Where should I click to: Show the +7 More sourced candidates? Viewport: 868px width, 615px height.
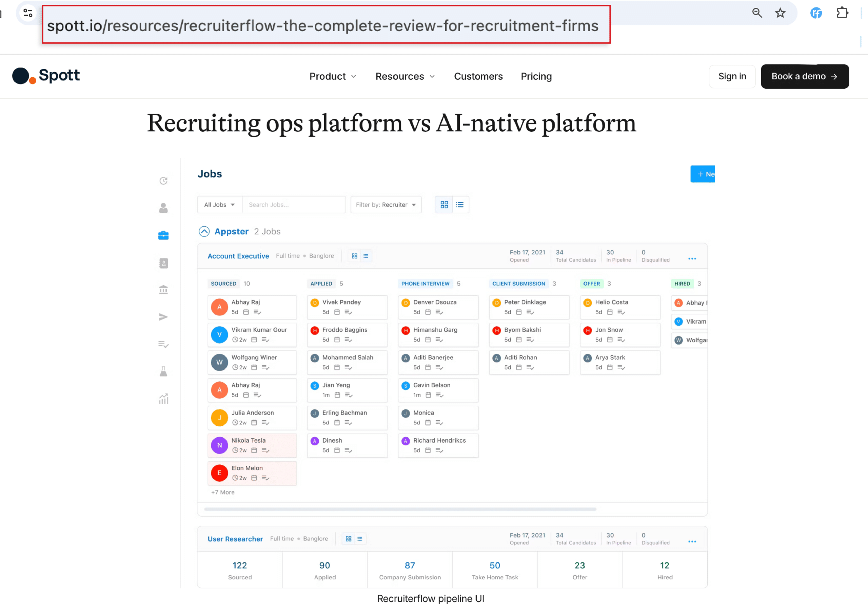point(223,492)
